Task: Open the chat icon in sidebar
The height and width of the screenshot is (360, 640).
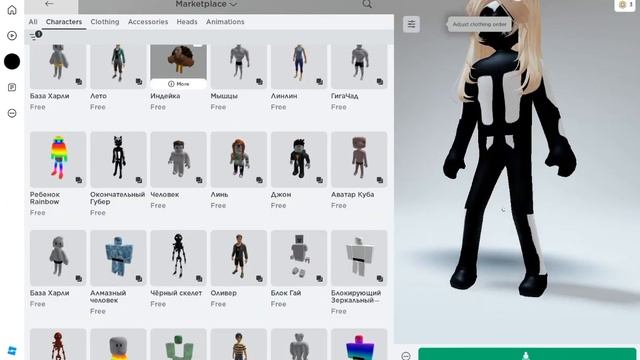Action: pyautogui.click(x=12, y=87)
